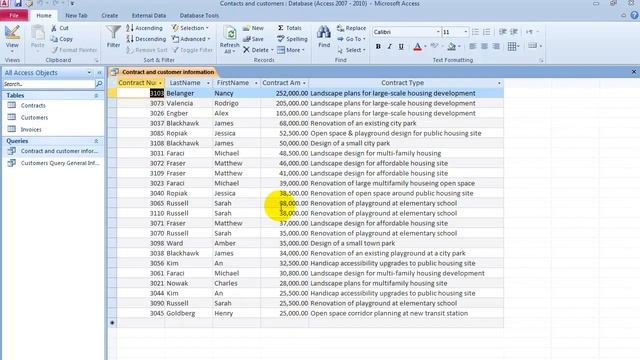Click the gridlines button
Viewport: 640px width, 360px height.
pos(511,47)
